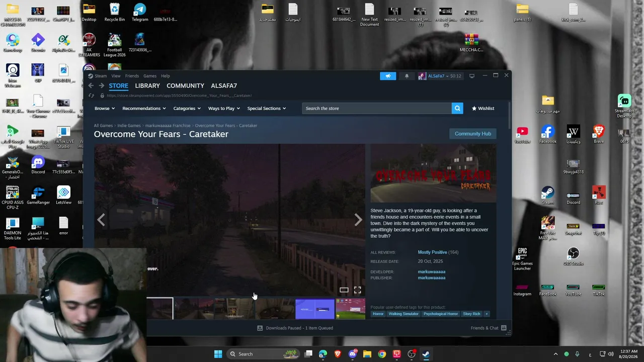The image size is (644, 362).
Task: Open Steam notifications bell
Action: click(x=407, y=76)
